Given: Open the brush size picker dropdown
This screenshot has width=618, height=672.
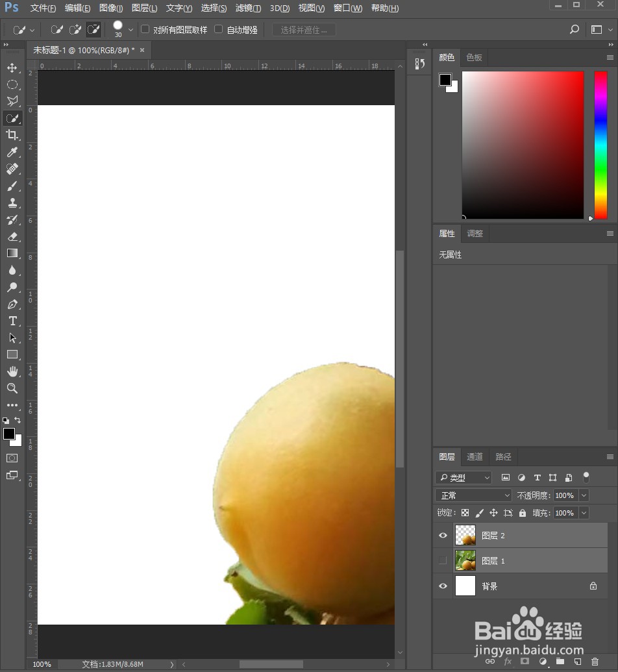Looking at the screenshot, I should click(x=130, y=29).
